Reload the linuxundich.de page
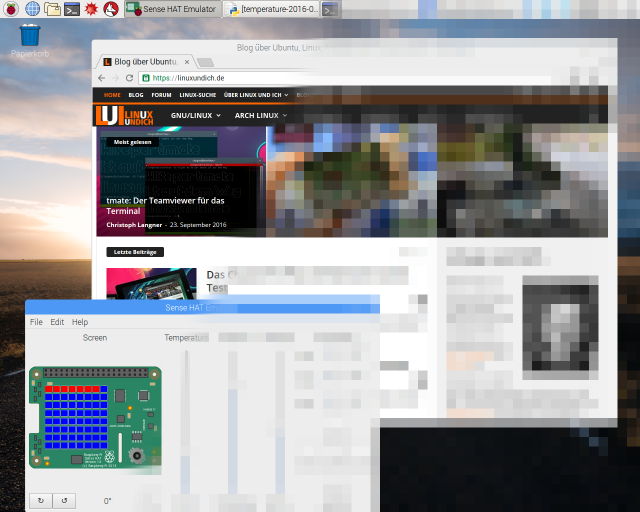This screenshot has height=512, width=640. (129, 78)
